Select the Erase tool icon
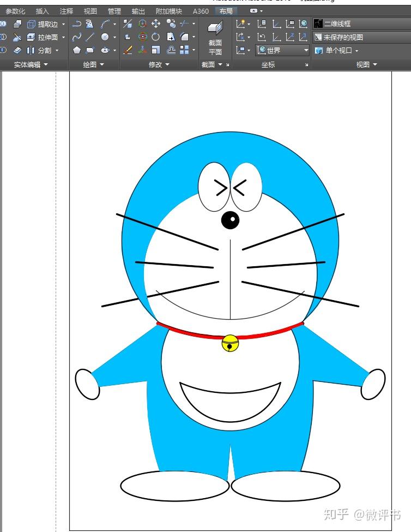The width and height of the screenshot is (411, 532). click(128, 50)
